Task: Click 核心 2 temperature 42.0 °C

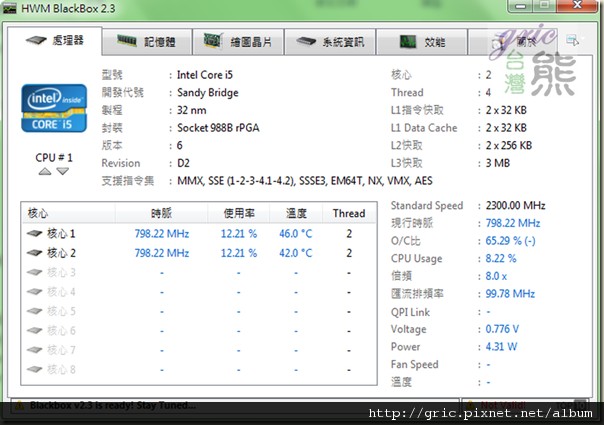Action: pyautogui.click(x=296, y=253)
